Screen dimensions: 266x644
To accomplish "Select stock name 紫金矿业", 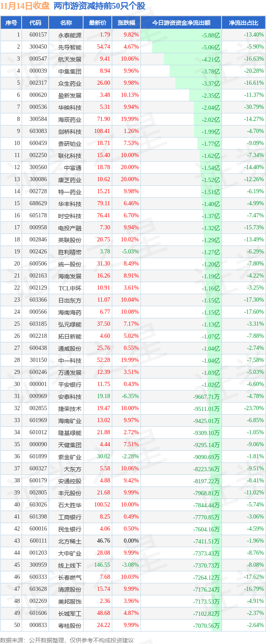I will point(70,457).
